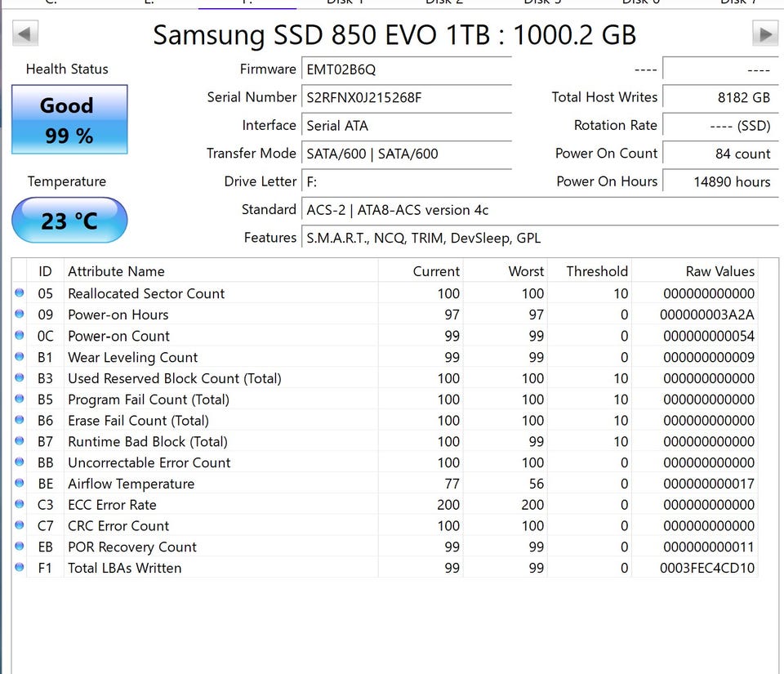Click the Total Host Writes label
This screenshot has width=784, height=674.
tap(604, 97)
